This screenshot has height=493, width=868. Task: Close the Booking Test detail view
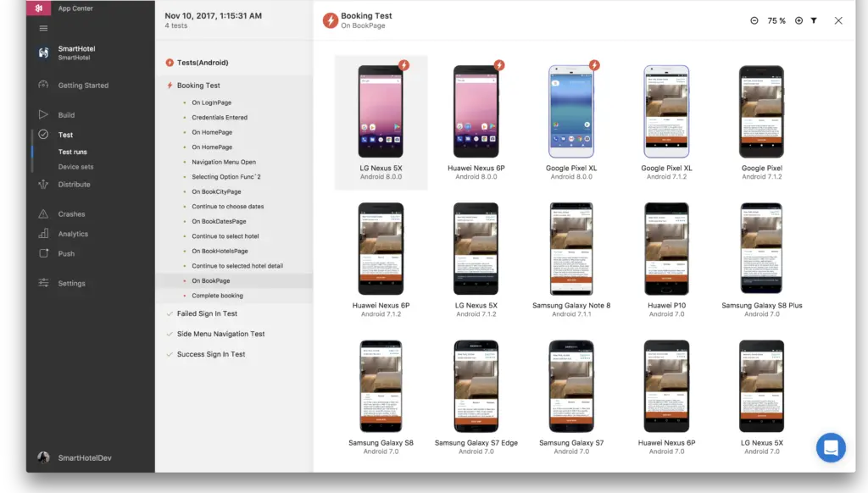[838, 20]
